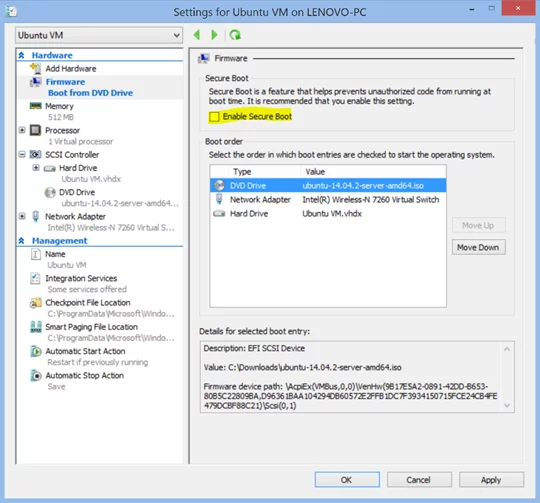The height and width of the screenshot is (503, 540).
Task: Click the Hard Drive icon in boot order
Action: click(219, 214)
